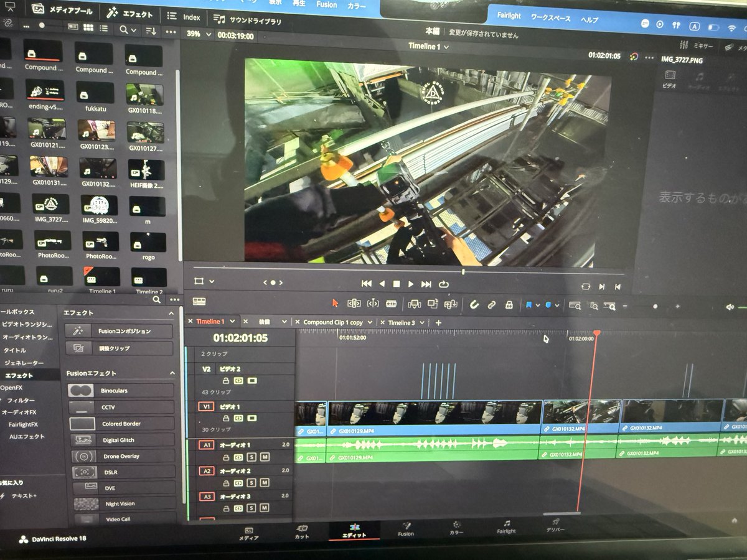Click the Stop playback button
Screen dimensions: 747x560
pos(396,284)
